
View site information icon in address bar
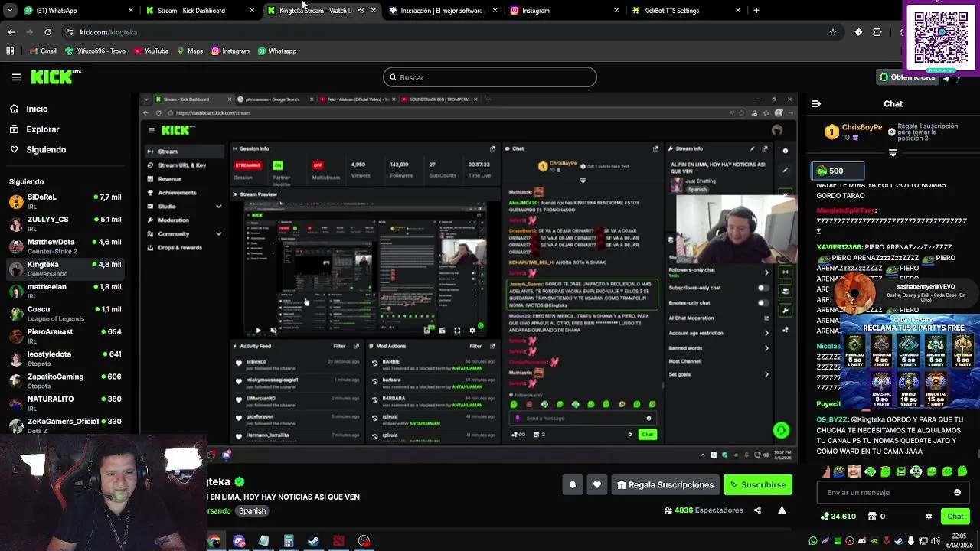point(70,32)
